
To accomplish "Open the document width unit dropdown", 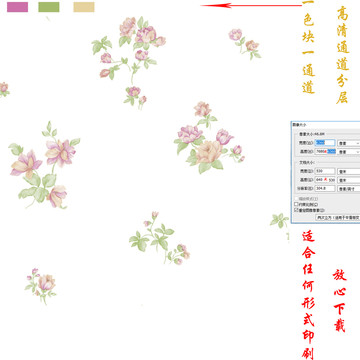I will [x=349, y=171].
